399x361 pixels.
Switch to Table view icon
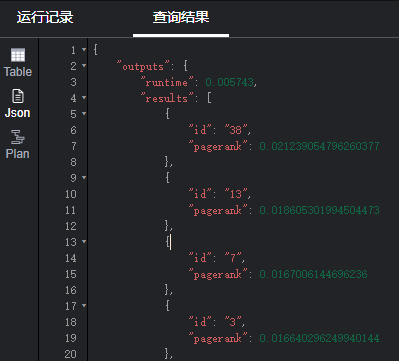tap(18, 62)
